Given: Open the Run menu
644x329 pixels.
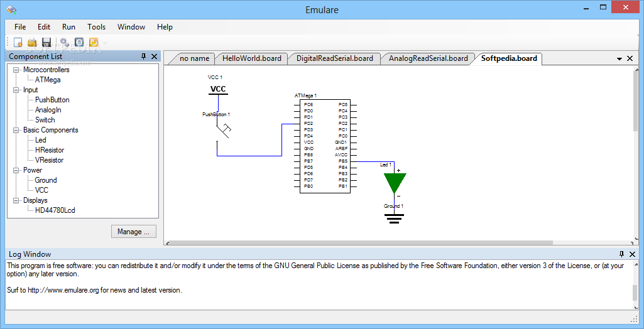Looking at the screenshot, I should (68, 26).
